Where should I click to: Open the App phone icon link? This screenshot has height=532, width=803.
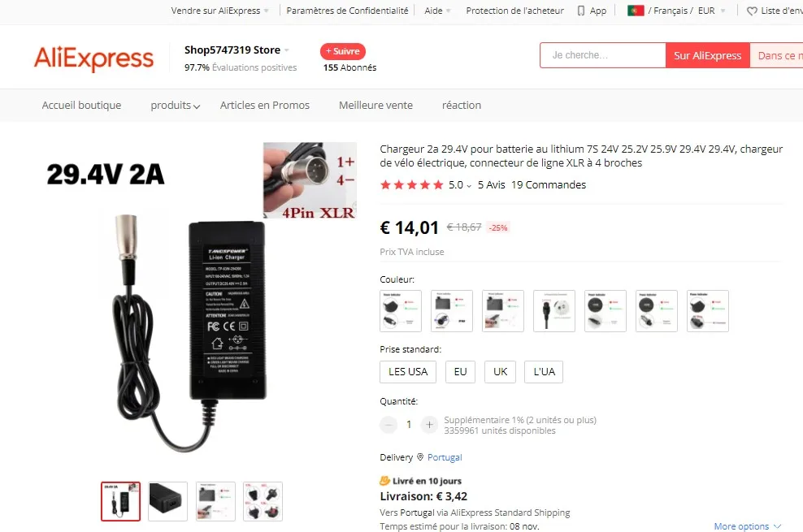(x=581, y=11)
